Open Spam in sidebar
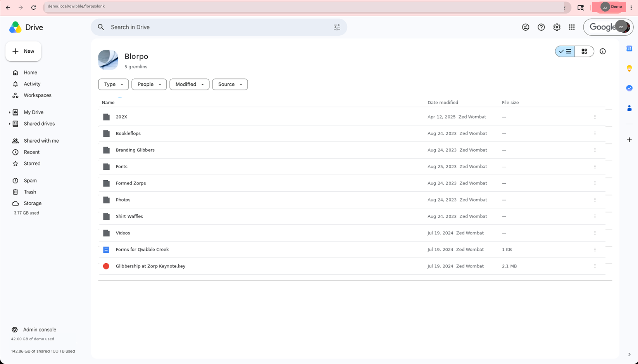 30,181
